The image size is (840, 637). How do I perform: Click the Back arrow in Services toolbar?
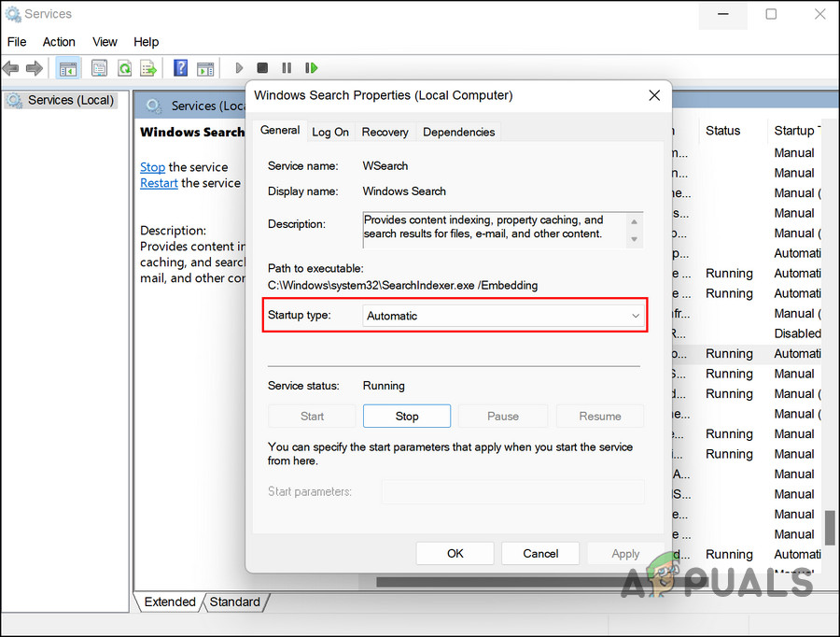pyautogui.click(x=10, y=68)
